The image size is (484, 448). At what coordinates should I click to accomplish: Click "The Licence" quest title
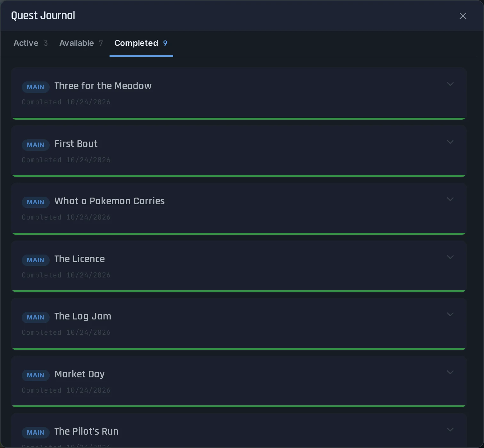(x=80, y=259)
